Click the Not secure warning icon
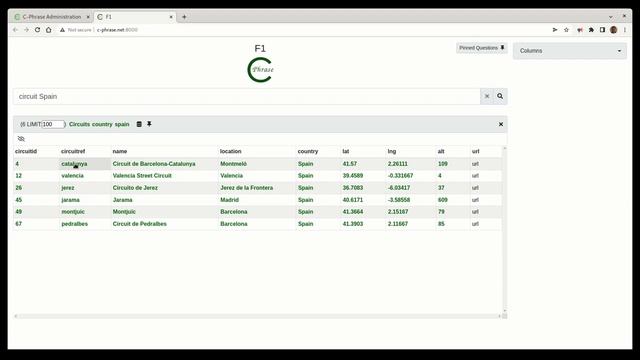Viewport: 640px width, 360px height. click(x=62, y=30)
